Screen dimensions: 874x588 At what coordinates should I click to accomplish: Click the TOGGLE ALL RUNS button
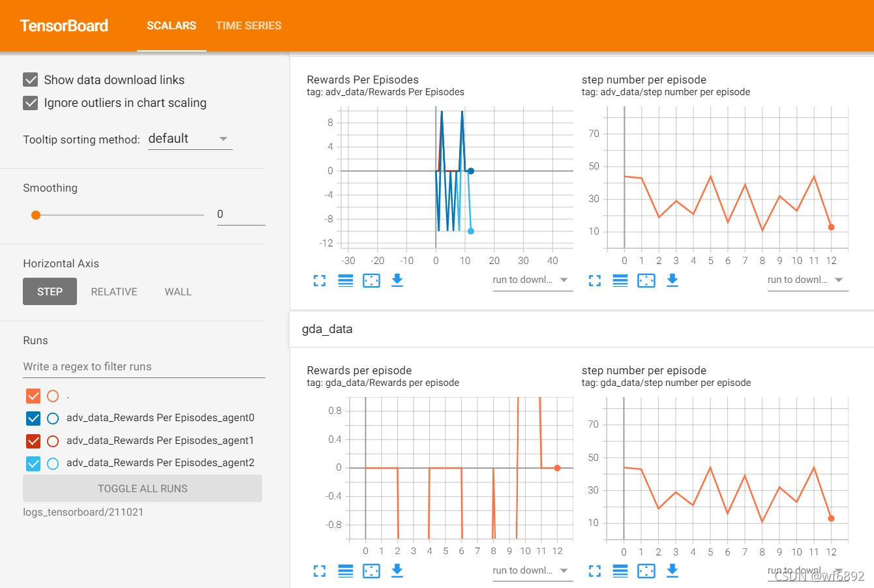click(x=142, y=489)
